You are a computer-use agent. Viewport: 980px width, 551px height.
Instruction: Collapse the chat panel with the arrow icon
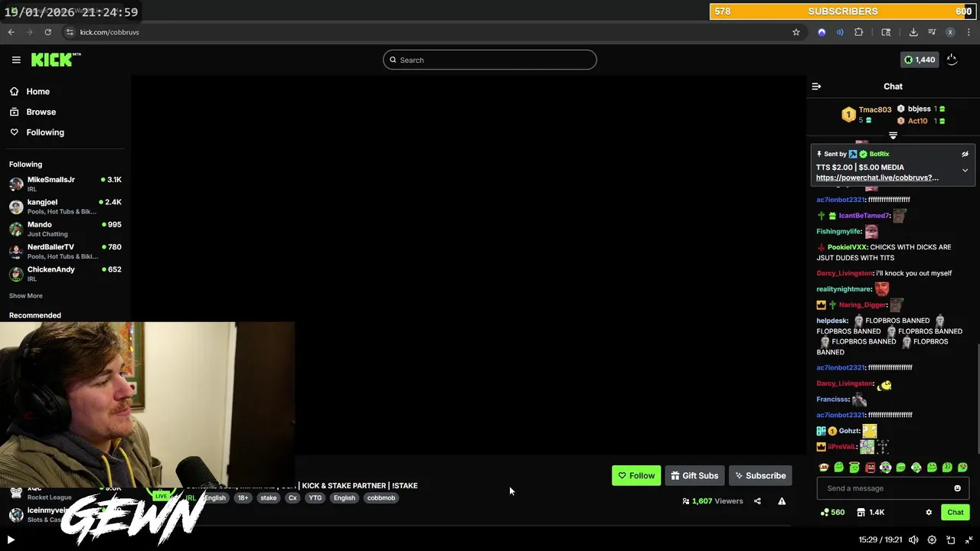[816, 86]
